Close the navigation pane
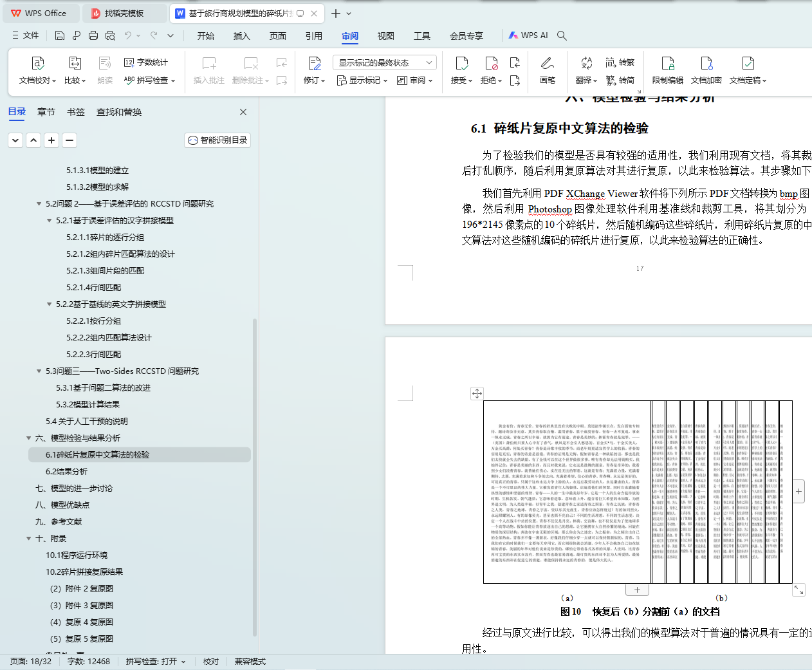This screenshot has height=670, width=812. pos(243,112)
